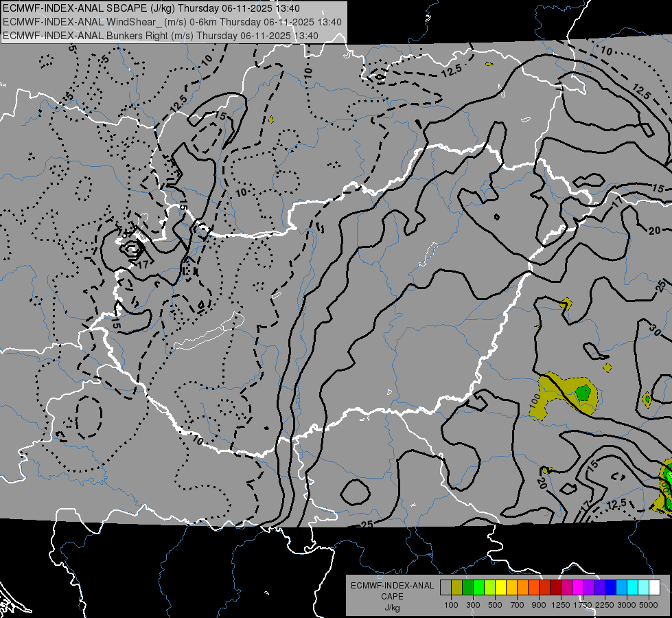Viewport: 672px width, 618px height.
Task: Select the gray swatch in the CAPE legend
Action: pos(445,588)
